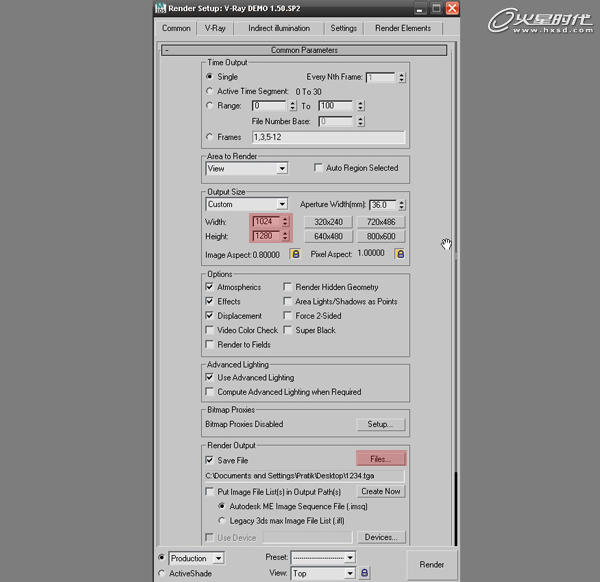Screen dimensions: 600x582
Task: Click the 320x240 preset button
Action: pos(328,222)
